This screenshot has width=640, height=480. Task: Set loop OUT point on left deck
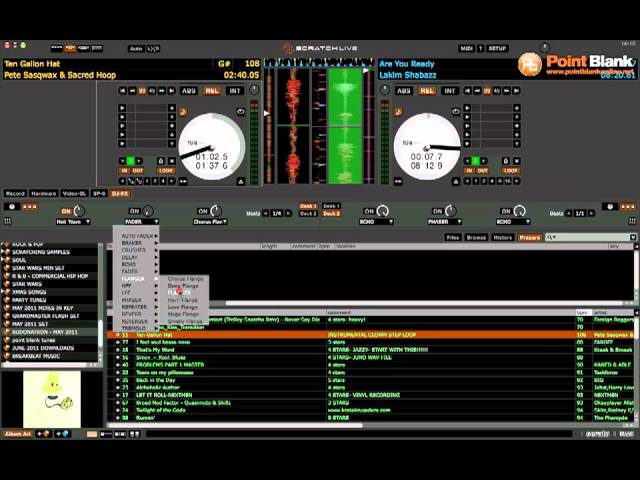click(x=138, y=171)
